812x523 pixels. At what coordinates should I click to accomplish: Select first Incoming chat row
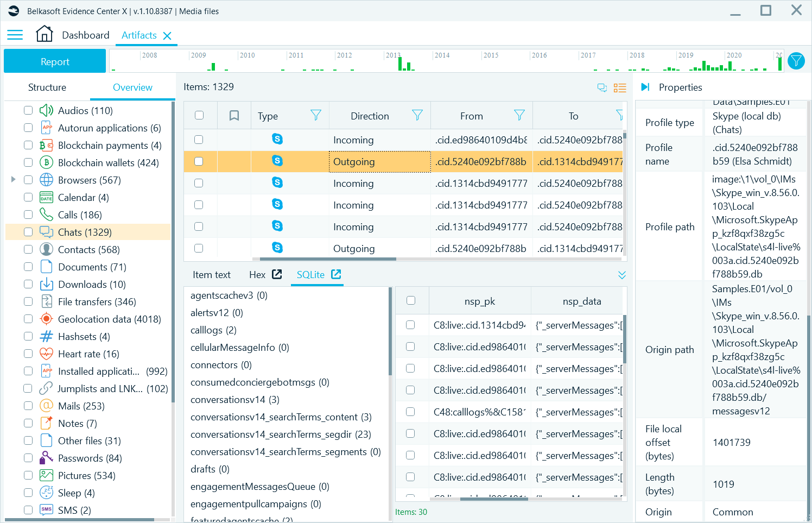click(x=403, y=140)
